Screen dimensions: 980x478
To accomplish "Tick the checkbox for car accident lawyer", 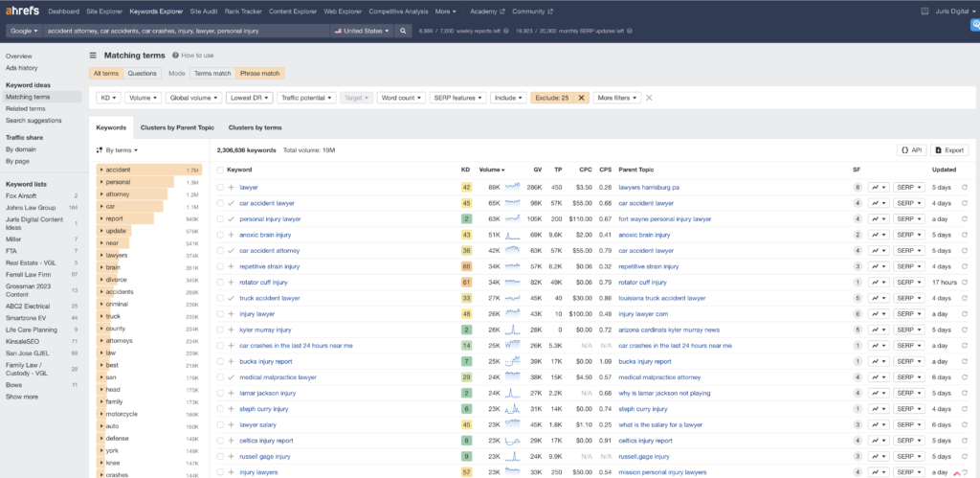I will click(220, 203).
